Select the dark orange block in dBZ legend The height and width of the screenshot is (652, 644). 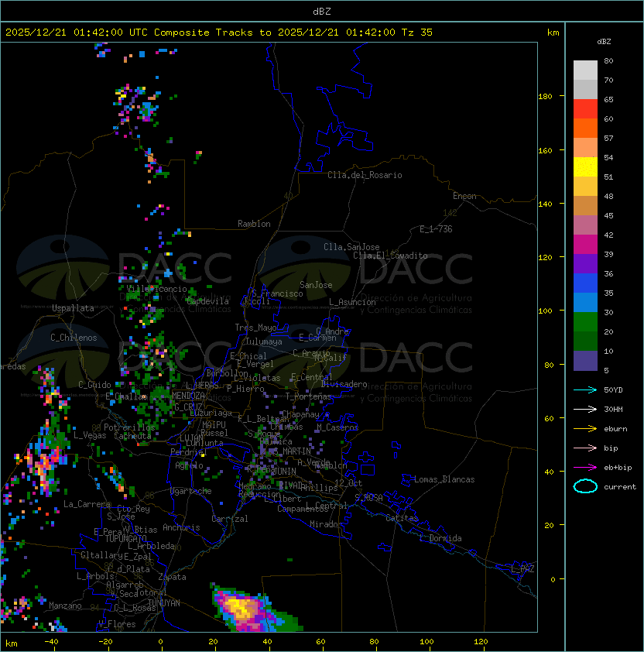[x=585, y=128]
